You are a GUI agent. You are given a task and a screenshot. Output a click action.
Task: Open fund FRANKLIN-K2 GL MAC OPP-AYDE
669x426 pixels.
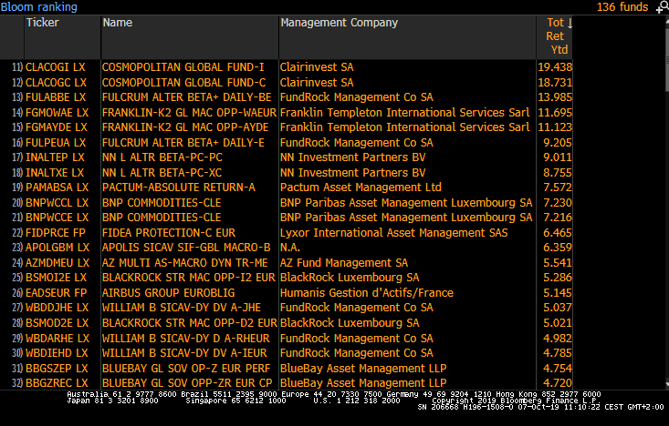coord(185,127)
